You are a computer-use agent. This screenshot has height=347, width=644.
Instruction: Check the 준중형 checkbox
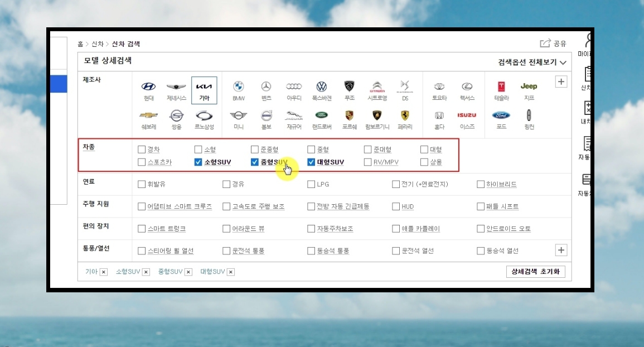pyautogui.click(x=255, y=150)
